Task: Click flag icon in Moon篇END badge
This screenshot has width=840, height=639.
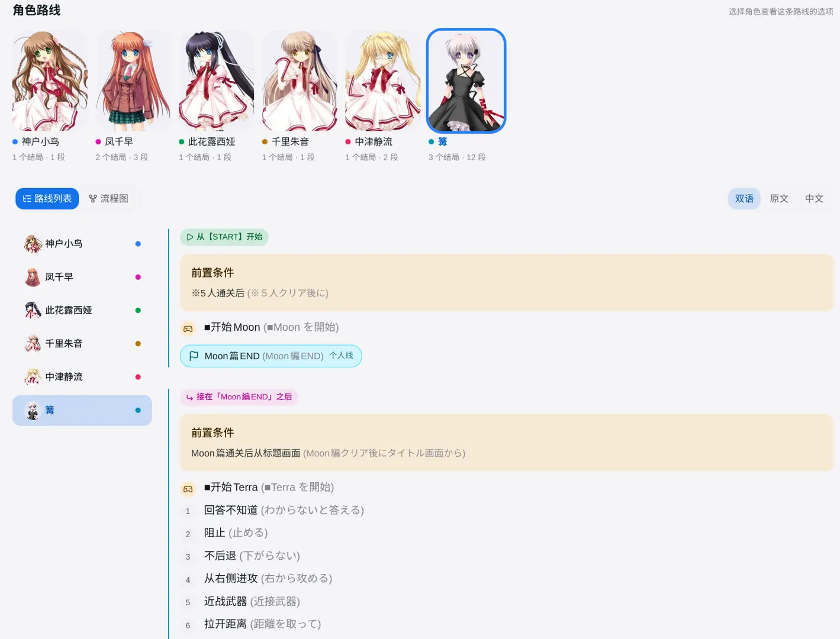Action: pyautogui.click(x=194, y=356)
